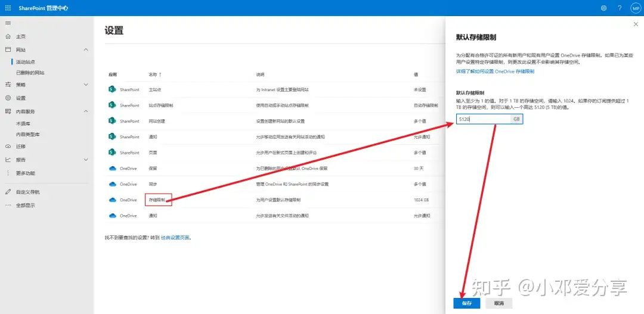Click the 报告 chart icon
The image size is (644, 314).
[8, 160]
